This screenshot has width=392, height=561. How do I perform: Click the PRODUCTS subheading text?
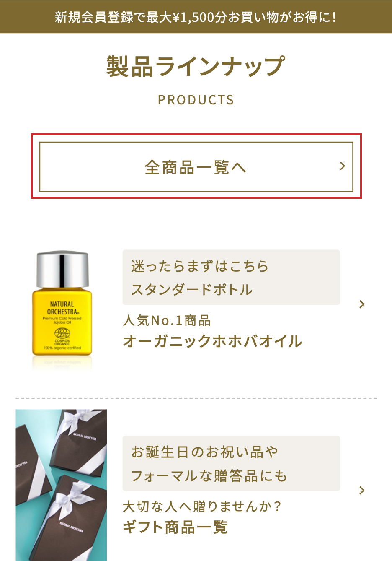pyautogui.click(x=196, y=100)
